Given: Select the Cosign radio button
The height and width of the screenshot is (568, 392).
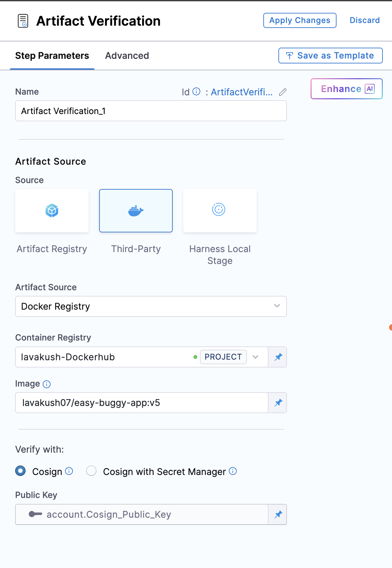Looking at the screenshot, I should pyautogui.click(x=21, y=471).
